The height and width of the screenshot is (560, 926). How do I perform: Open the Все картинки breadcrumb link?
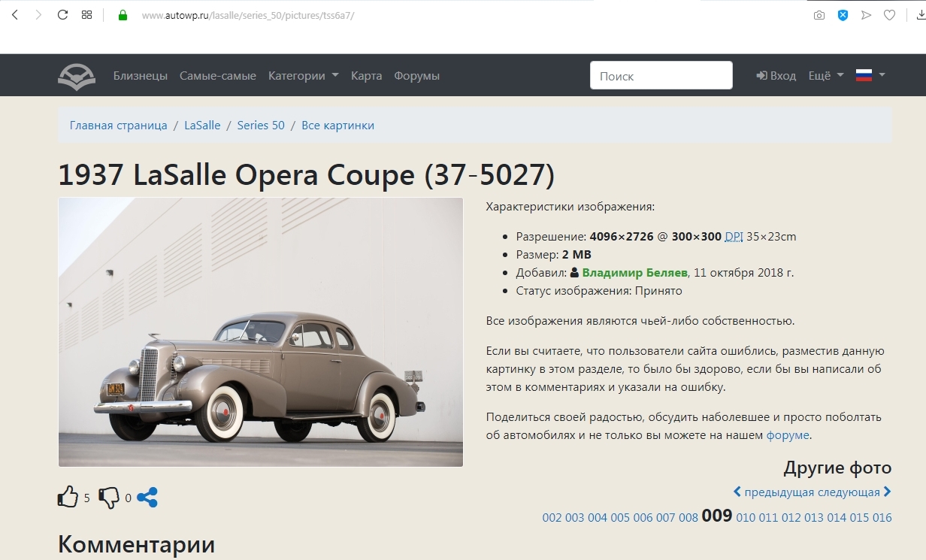pos(338,126)
